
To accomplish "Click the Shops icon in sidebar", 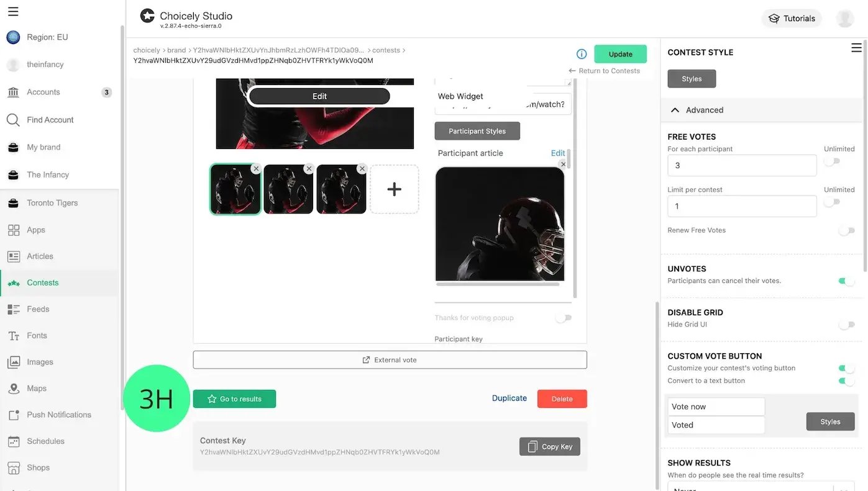I will (x=14, y=468).
